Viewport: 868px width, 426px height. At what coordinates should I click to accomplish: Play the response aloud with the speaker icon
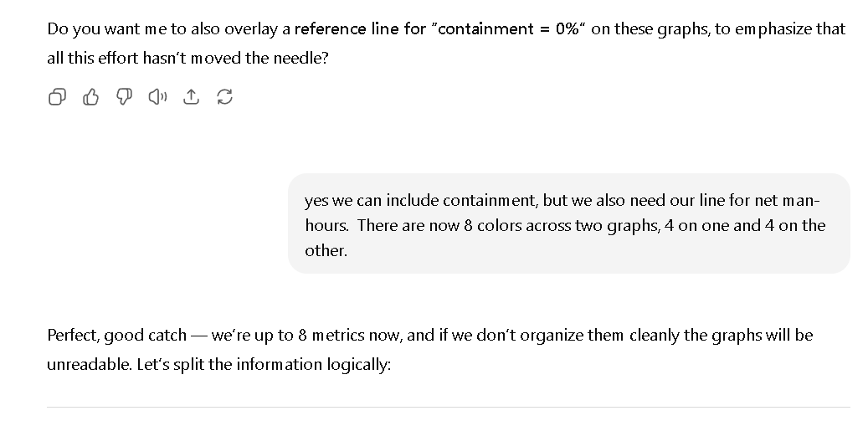(x=157, y=97)
